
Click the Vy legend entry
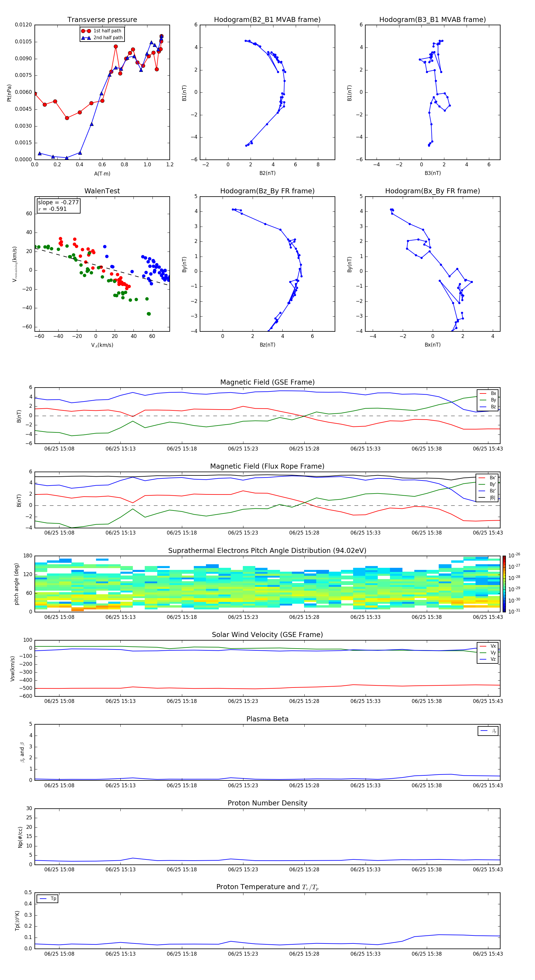[x=488, y=652]
